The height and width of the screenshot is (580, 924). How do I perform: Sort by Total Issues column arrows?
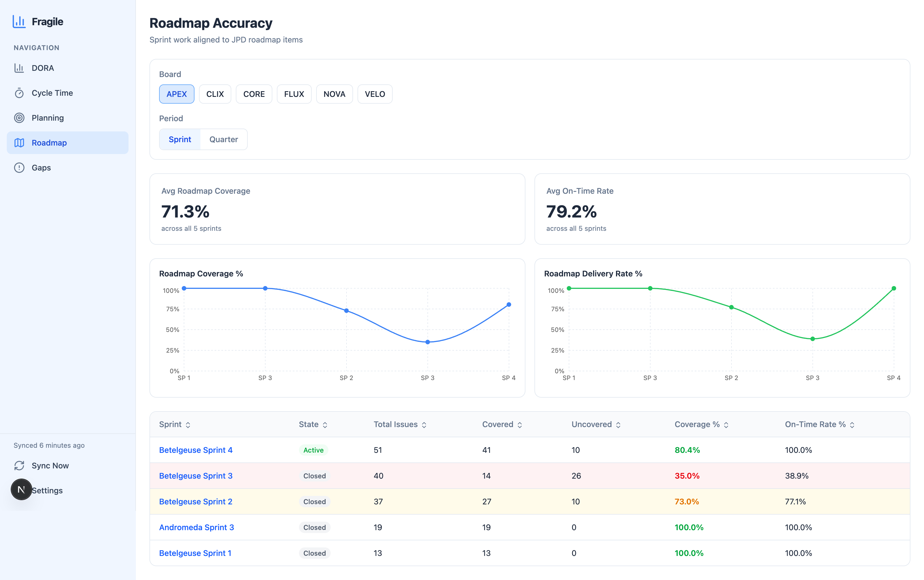pyautogui.click(x=424, y=425)
